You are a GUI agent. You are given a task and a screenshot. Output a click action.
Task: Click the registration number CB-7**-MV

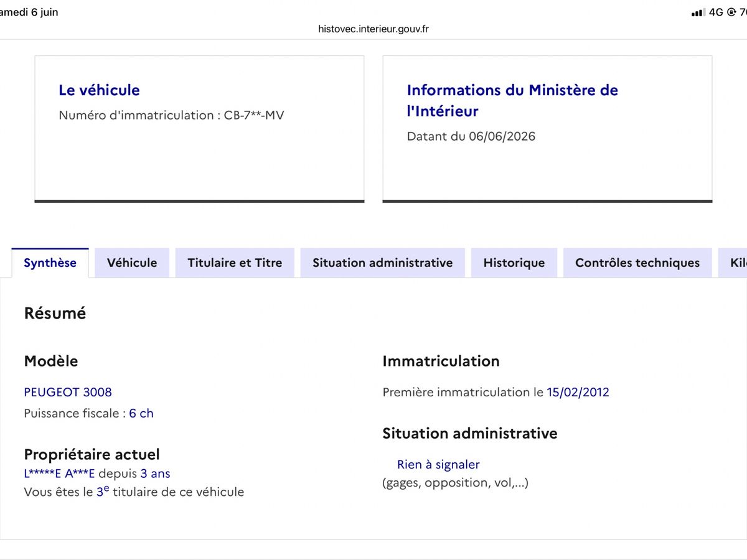pos(254,115)
